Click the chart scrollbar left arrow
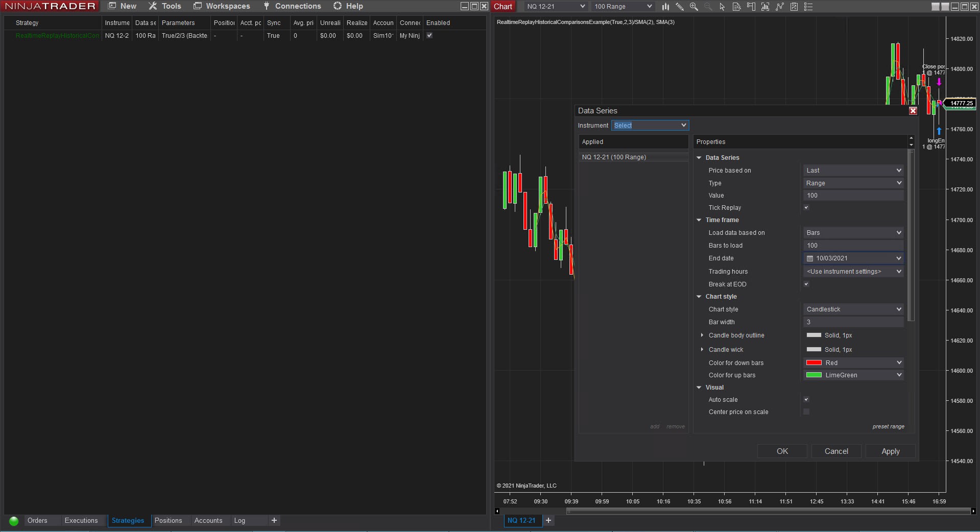The height and width of the screenshot is (532, 980). click(497, 511)
